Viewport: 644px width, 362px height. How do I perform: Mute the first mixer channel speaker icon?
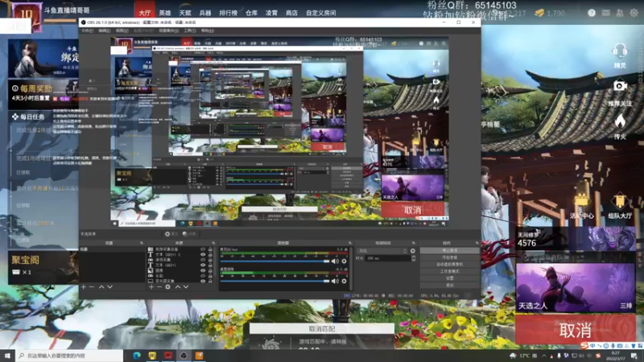(335, 261)
